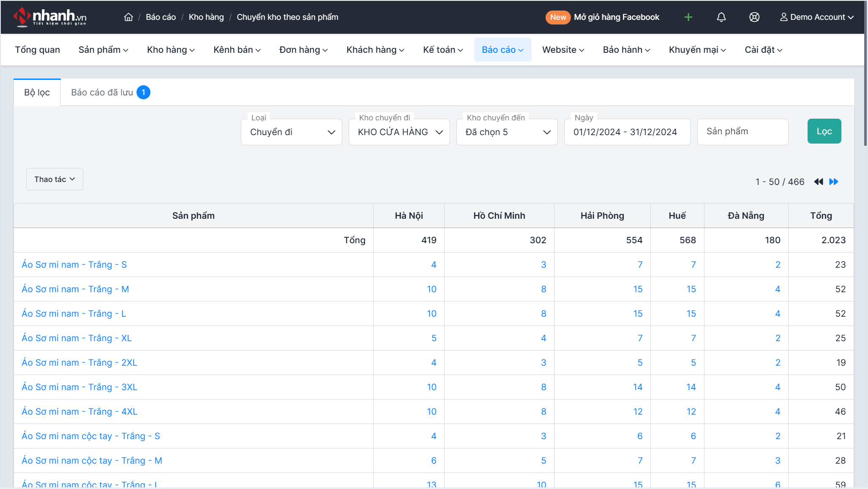Open Demo Account user menu

817,17
